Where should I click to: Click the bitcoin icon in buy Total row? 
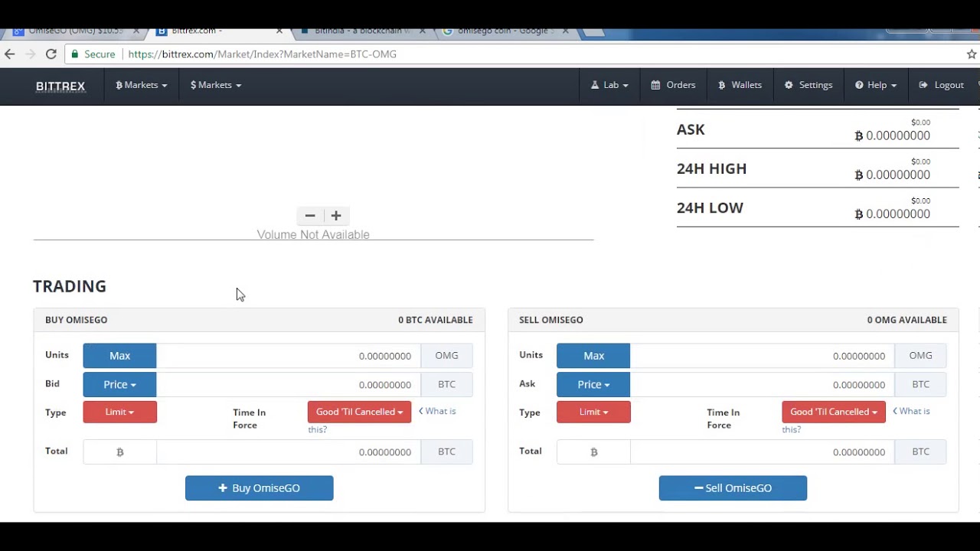(119, 452)
